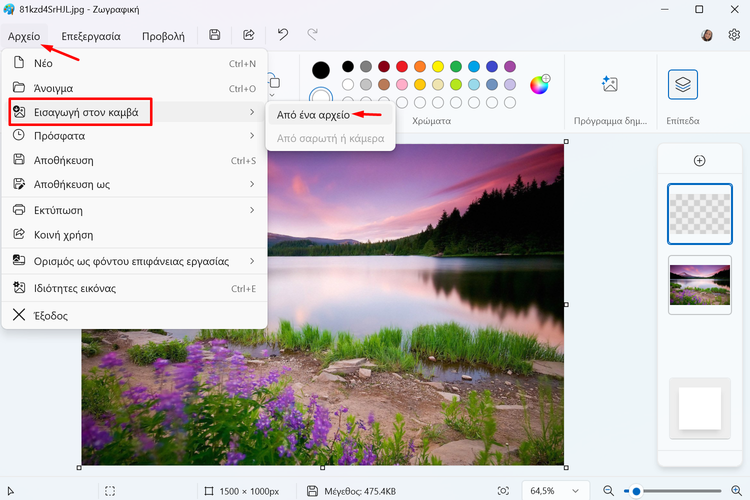
Task: Select Εισαγωγή στον καμβά menu entry
Action: point(134,112)
